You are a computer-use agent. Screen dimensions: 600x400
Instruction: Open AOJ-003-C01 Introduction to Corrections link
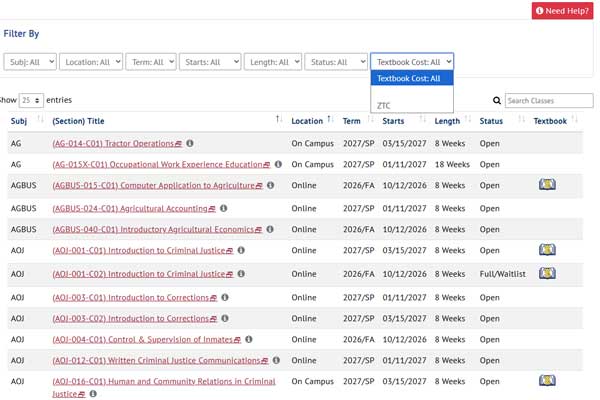(135, 297)
